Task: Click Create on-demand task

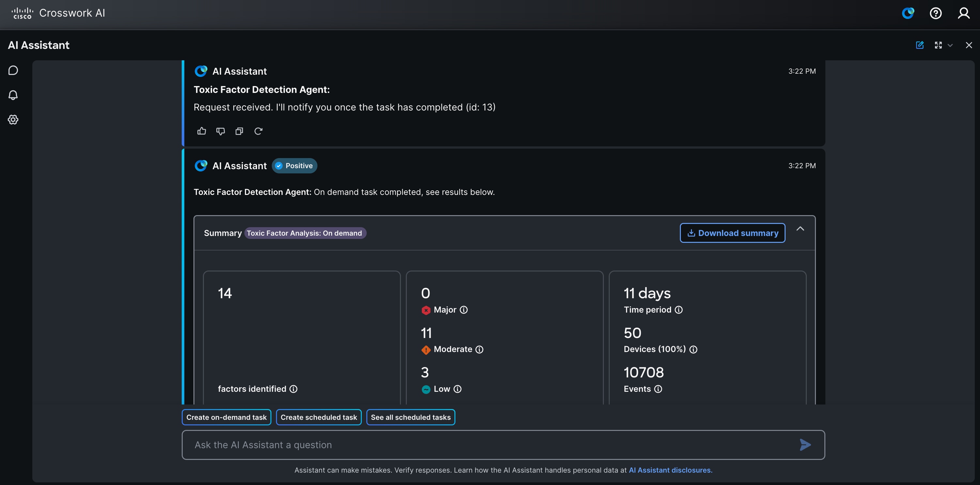Action: tap(226, 417)
